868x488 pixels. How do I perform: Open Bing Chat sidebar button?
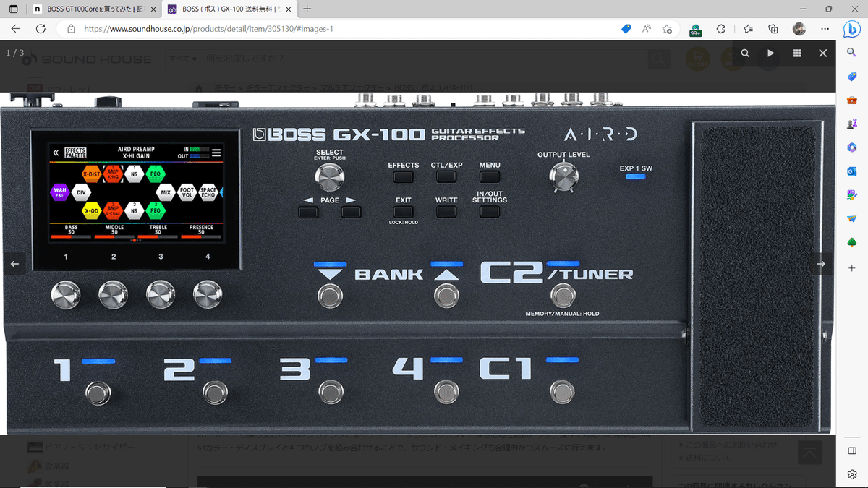tap(852, 29)
